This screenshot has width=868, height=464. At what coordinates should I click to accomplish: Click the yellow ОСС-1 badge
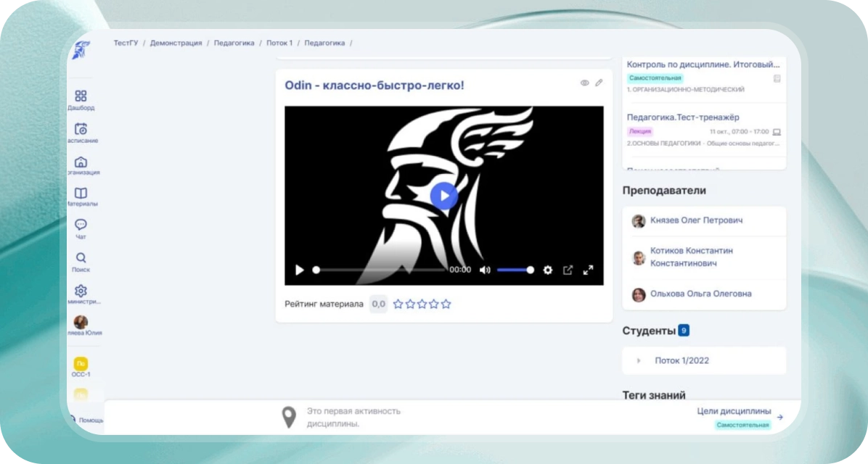pos(81,363)
